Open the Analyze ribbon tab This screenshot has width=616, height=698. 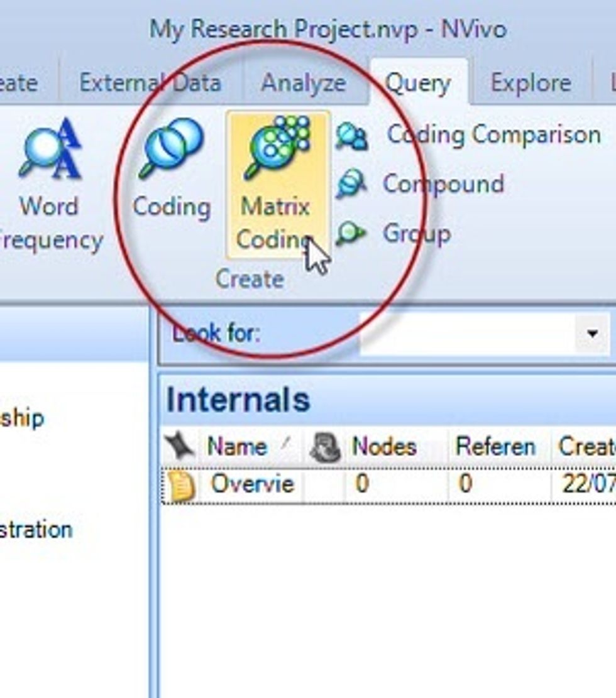pyautogui.click(x=304, y=83)
